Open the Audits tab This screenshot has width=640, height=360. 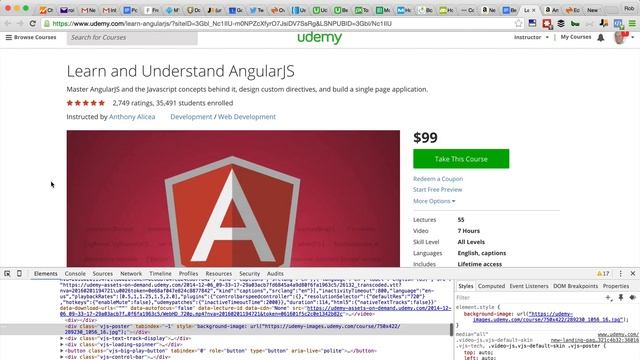click(275, 273)
